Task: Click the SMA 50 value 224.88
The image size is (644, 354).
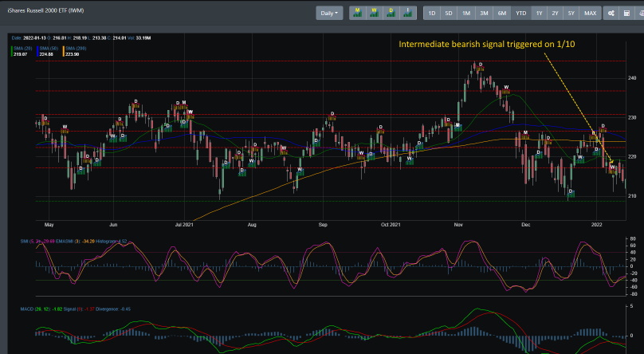Action: point(46,54)
